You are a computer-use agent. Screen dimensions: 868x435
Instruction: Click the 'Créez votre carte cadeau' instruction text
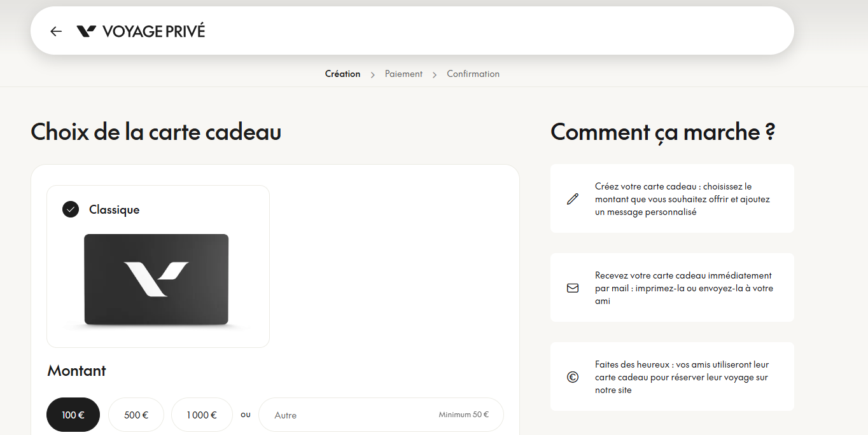[x=682, y=199]
